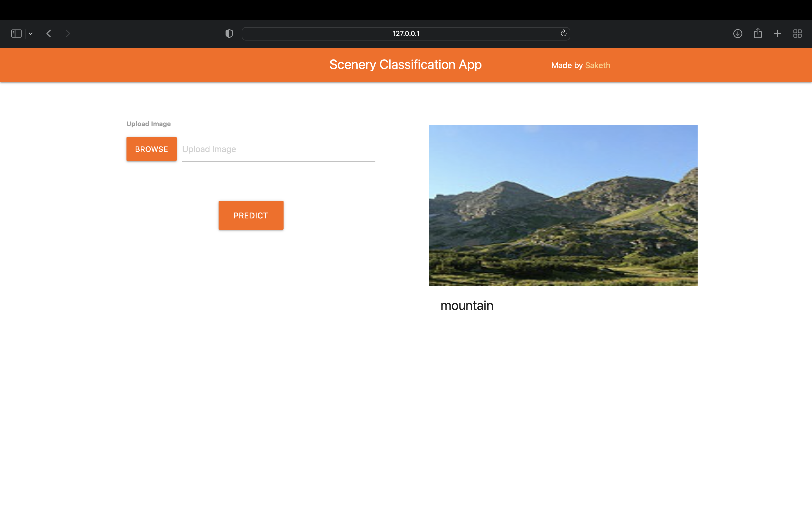Click the 127.0.0.1 address bar
This screenshot has width=812, height=527.
(406, 33)
